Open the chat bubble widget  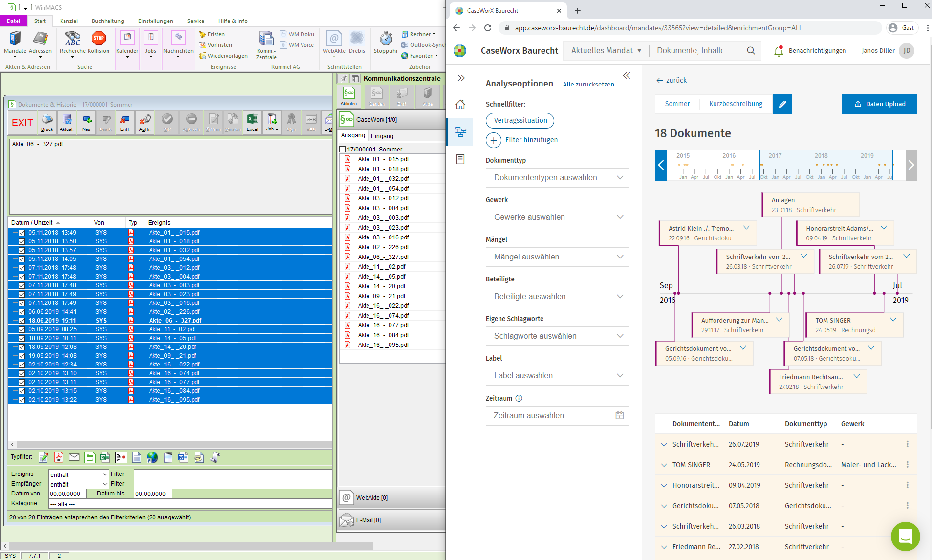[x=905, y=536]
